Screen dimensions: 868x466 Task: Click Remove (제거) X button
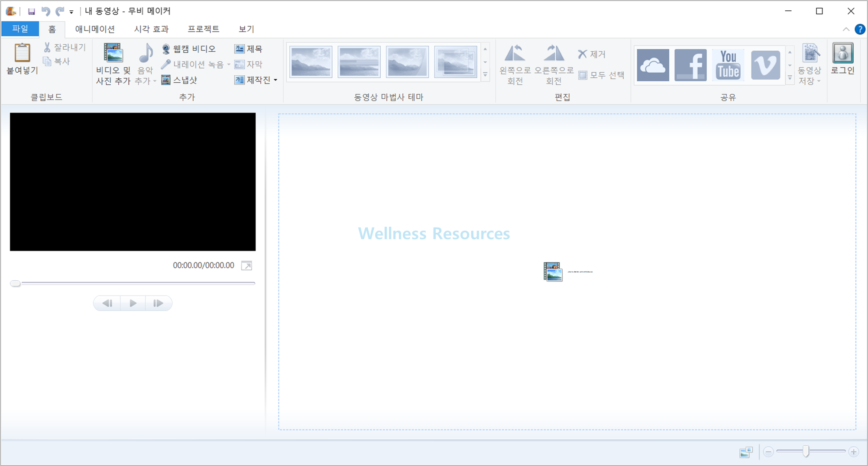(592, 54)
